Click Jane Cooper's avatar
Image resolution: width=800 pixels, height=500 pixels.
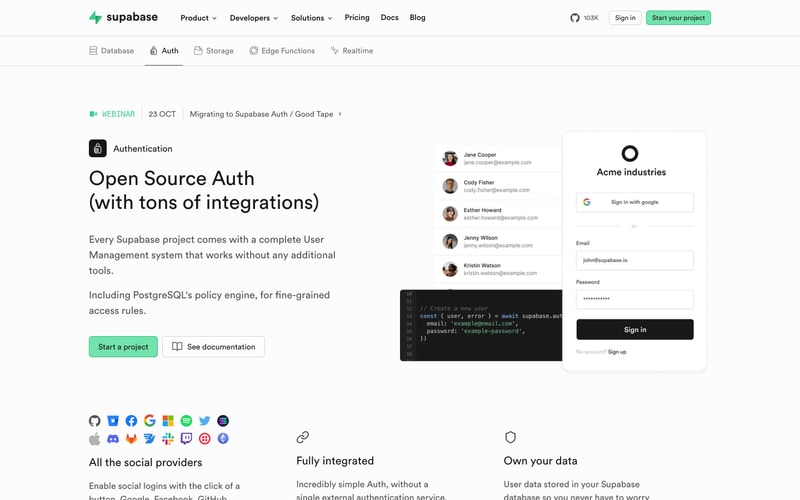(x=450, y=159)
